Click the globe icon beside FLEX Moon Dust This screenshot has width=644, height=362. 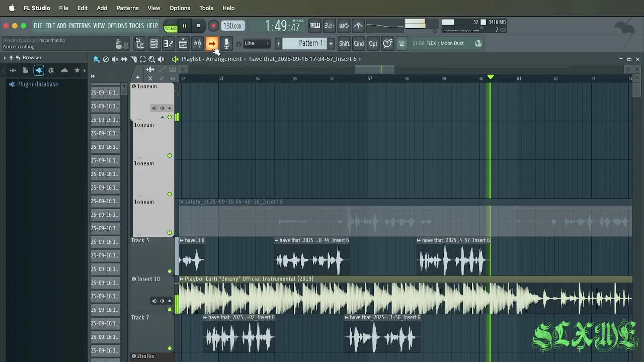pyautogui.click(x=478, y=44)
